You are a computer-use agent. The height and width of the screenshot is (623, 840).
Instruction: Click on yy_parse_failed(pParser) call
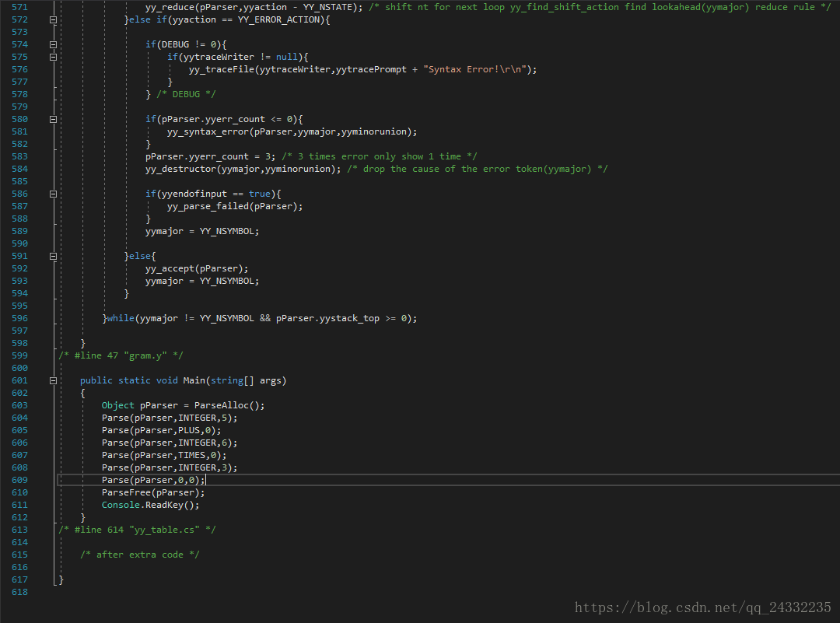pos(235,206)
